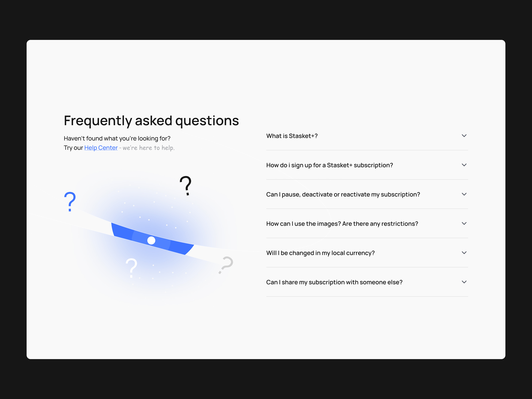This screenshot has height=399, width=532.
Task: Open the Help Center link
Action: (101, 147)
